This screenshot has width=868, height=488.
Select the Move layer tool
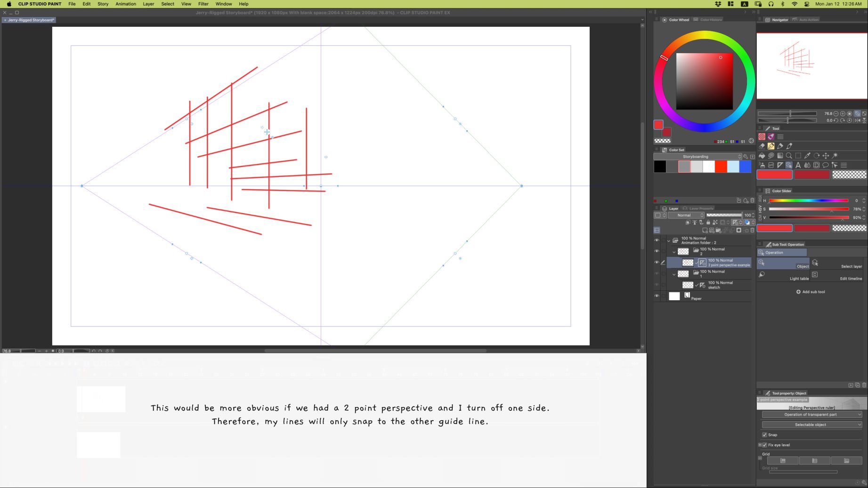[826, 156]
